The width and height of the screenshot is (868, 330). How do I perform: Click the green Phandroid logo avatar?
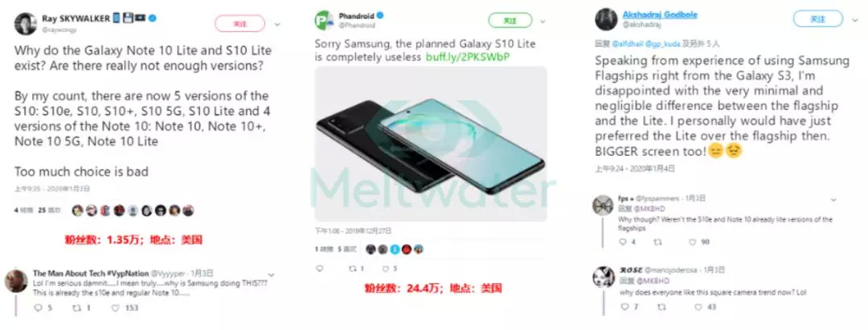(x=324, y=22)
